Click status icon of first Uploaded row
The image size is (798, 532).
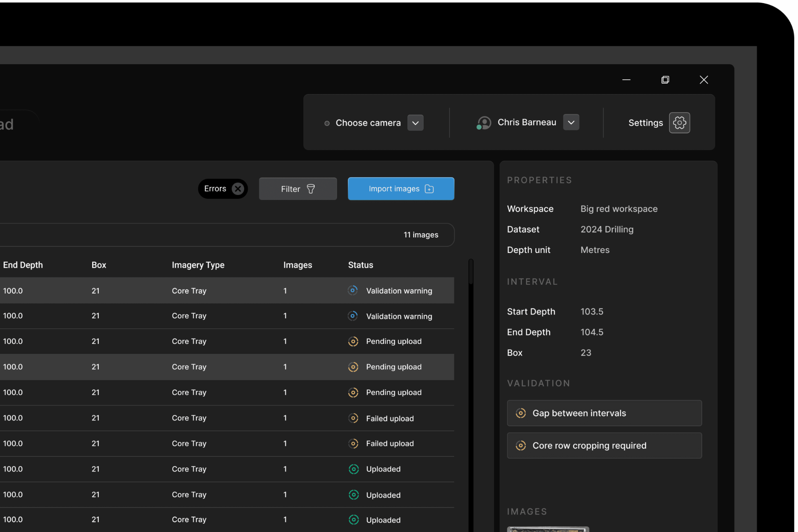coord(354,469)
